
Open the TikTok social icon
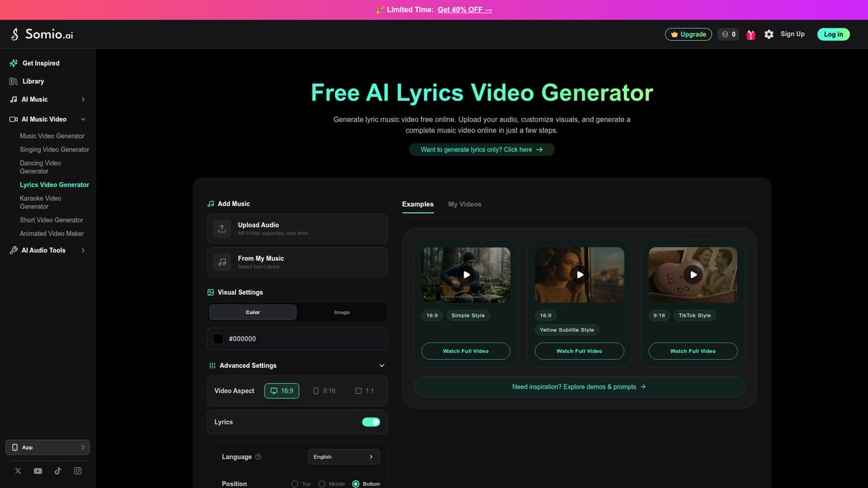tap(58, 471)
